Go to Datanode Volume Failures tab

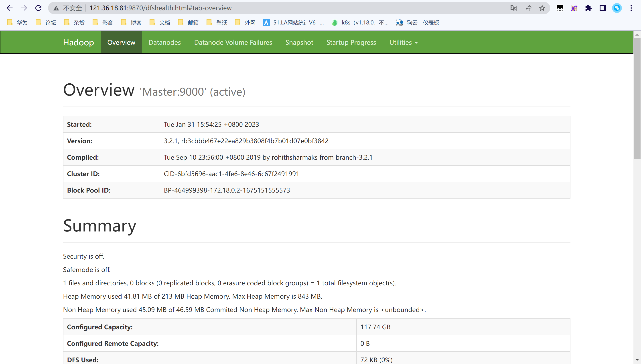click(x=233, y=42)
